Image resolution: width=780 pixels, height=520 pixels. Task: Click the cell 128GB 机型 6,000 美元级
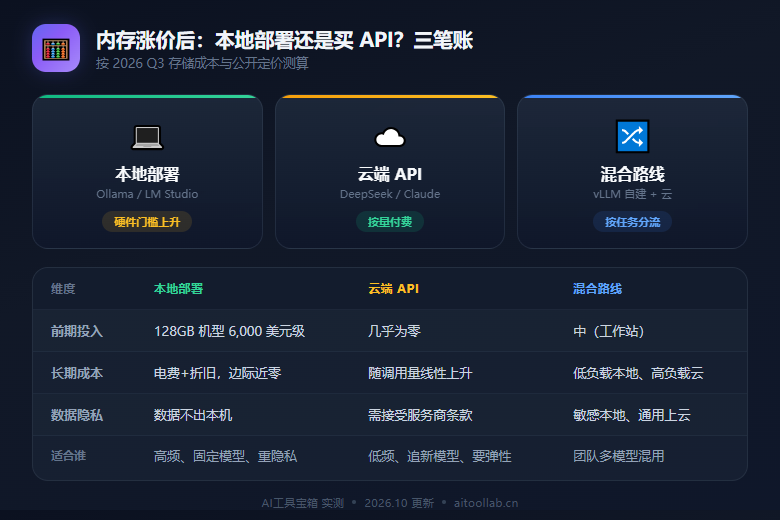point(229,331)
